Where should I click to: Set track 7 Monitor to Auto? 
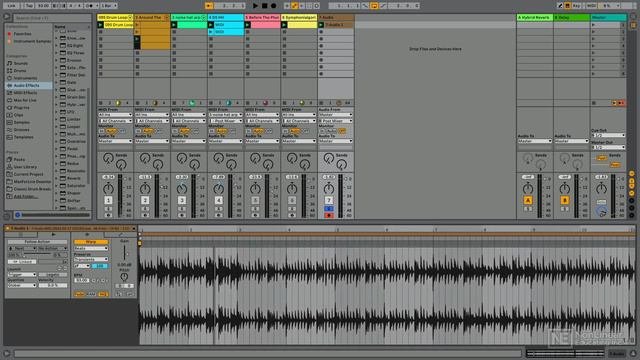pos(332,131)
